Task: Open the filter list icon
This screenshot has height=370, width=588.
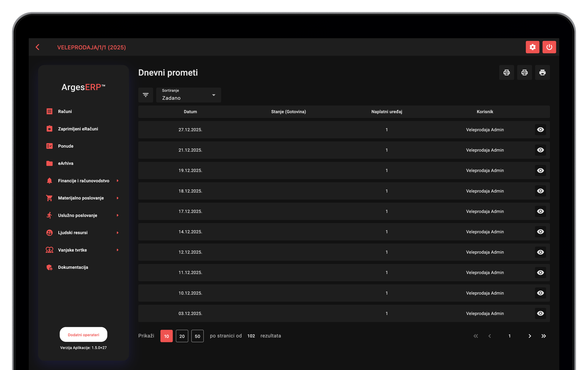Action: (146, 95)
